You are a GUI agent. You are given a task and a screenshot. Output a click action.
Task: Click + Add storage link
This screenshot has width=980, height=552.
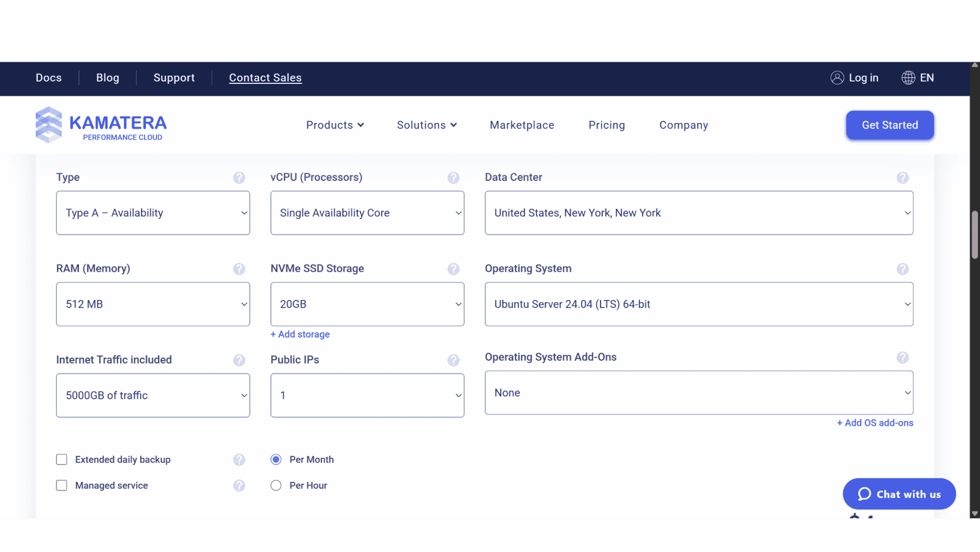tap(300, 334)
